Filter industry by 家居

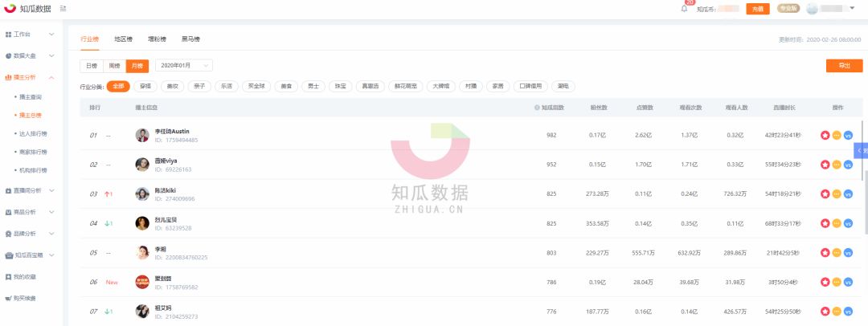tap(497, 87)
